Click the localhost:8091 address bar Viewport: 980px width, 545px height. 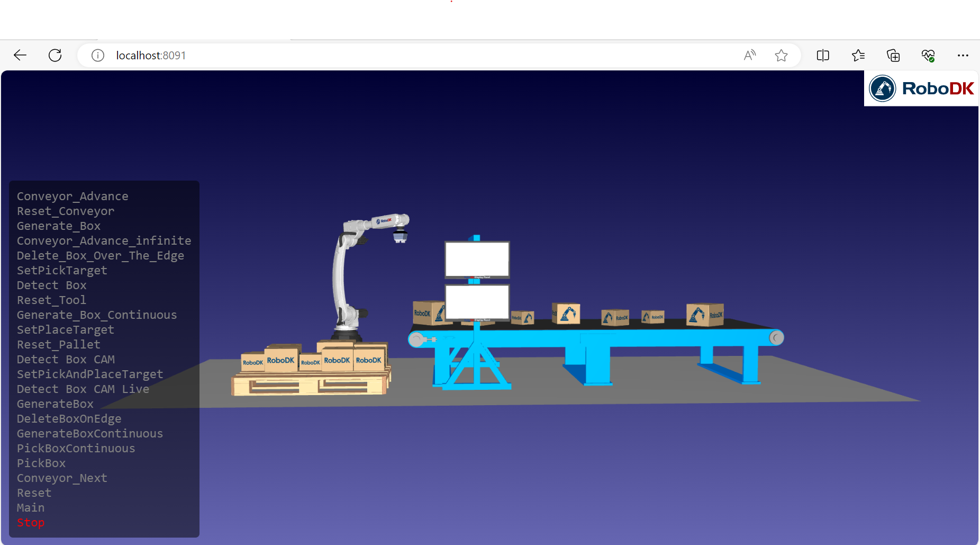(370, 55)
